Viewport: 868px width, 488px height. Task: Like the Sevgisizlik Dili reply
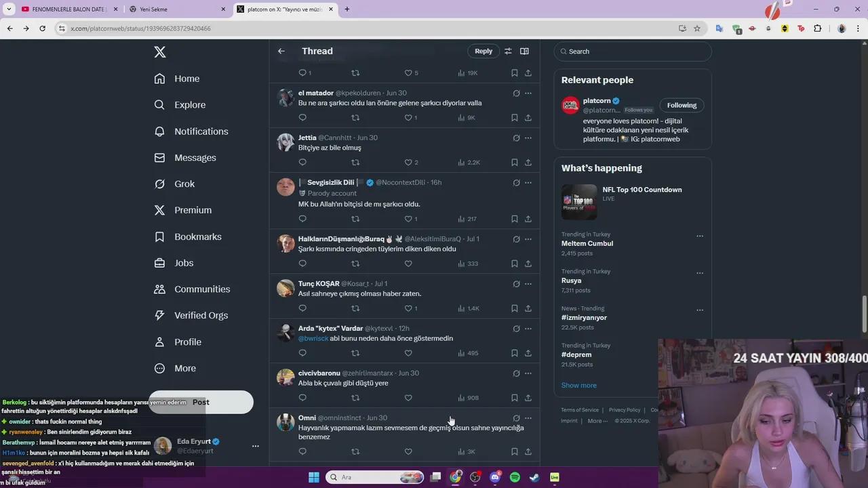[408, 219]
